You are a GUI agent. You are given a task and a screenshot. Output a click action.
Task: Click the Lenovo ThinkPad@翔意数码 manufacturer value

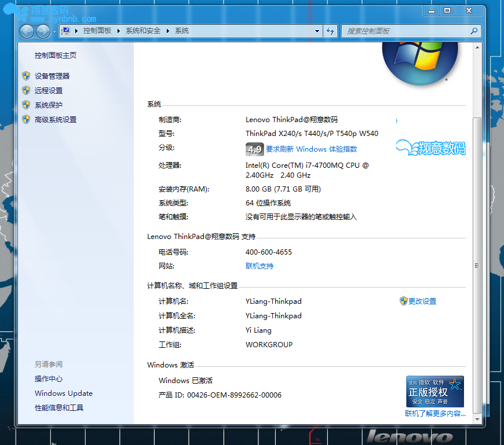point(291,119)
